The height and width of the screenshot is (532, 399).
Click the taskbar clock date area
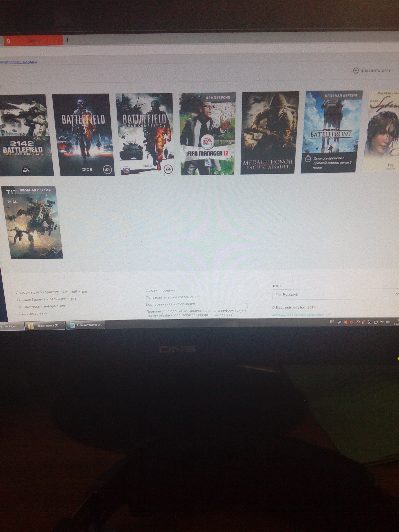click(396, 322)
